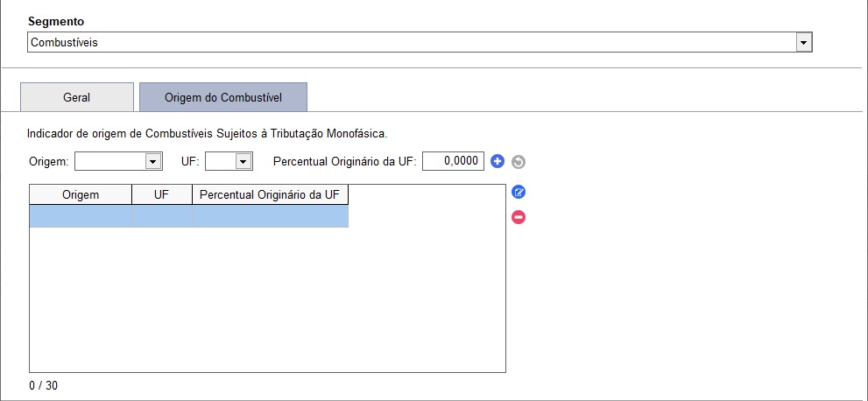Click the red minus remove icon
This screenshot has height=401, width=868.
pyautogui.click(x=519, y=217)
